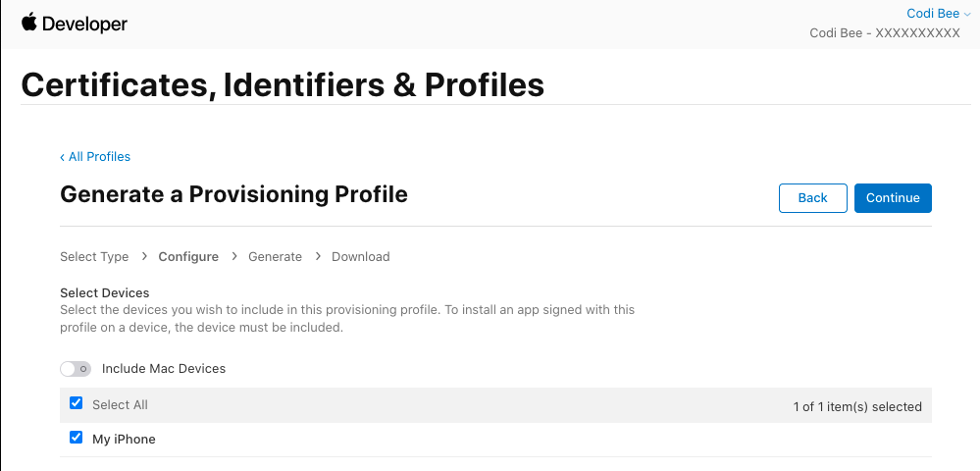Select the Configure step
Viewport: 980px width, 471px height.
pyautogui.click(x=188, y=257)
